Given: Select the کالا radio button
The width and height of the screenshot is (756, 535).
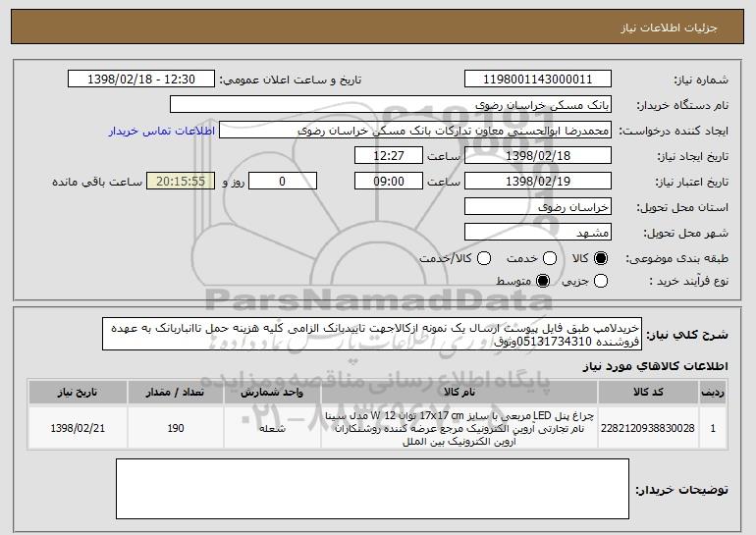Looking at the screenshot, I should (601, 258).
